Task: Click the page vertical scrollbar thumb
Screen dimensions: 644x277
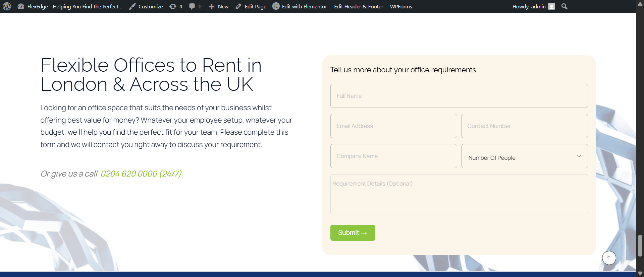Action: 640,246
